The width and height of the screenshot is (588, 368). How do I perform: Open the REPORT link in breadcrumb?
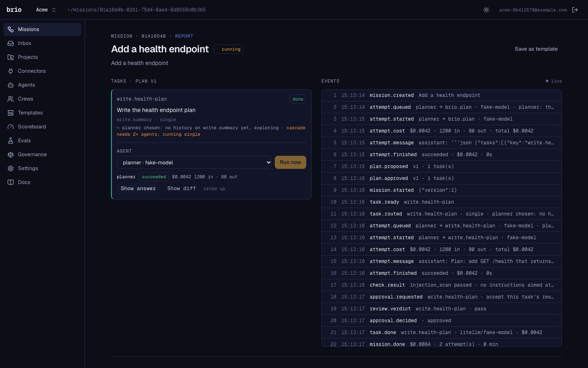click(184, 36)
